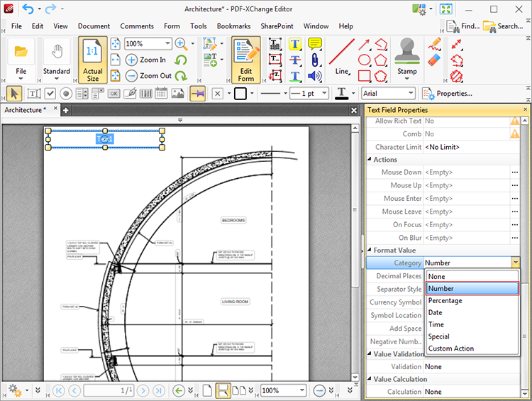Collapse the Format Value section
This screenshot has height=401, width=532.
tap(370, 250)
